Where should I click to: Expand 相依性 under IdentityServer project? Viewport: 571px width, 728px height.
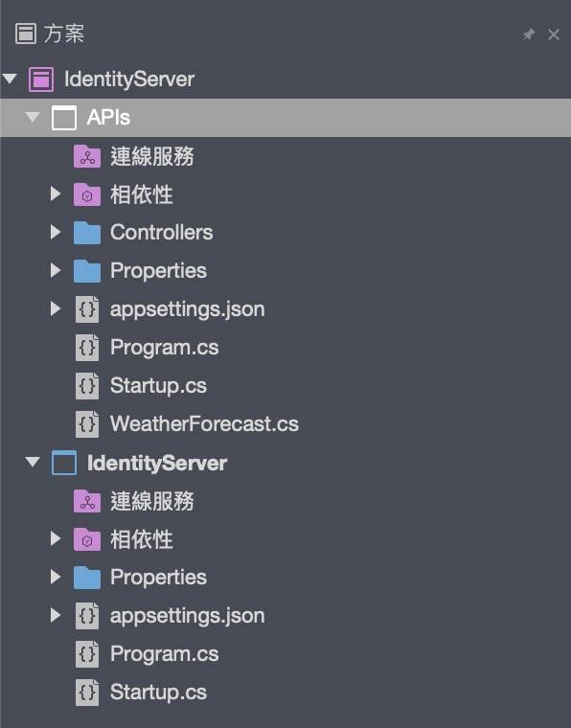[56, 538]
